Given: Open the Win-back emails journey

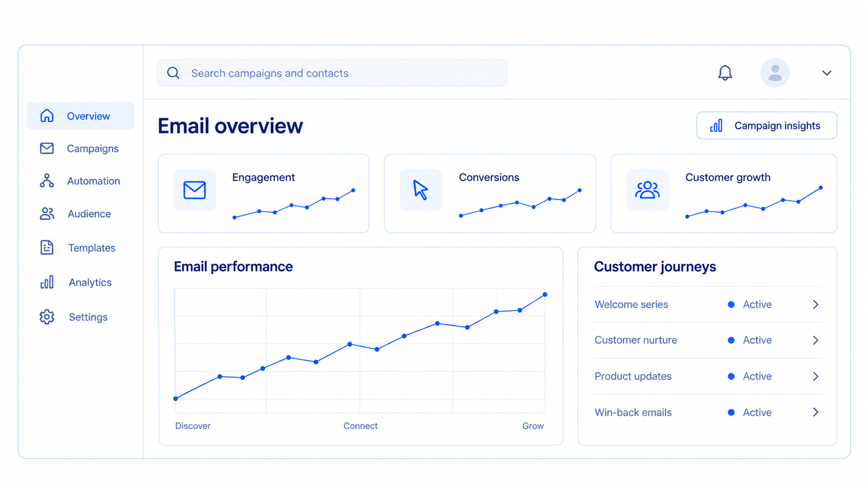Looking at the screenshot, I should pyautogui.click(x=707, y=412).
